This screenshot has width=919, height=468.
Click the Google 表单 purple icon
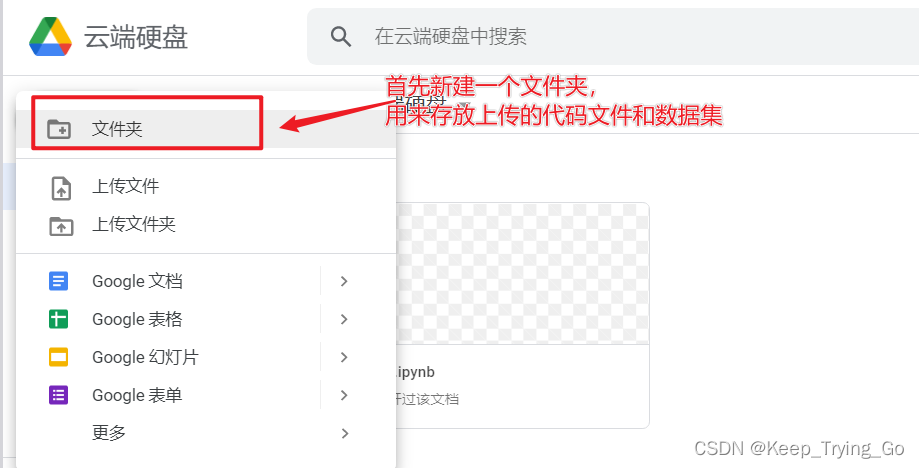pos(59,395)
